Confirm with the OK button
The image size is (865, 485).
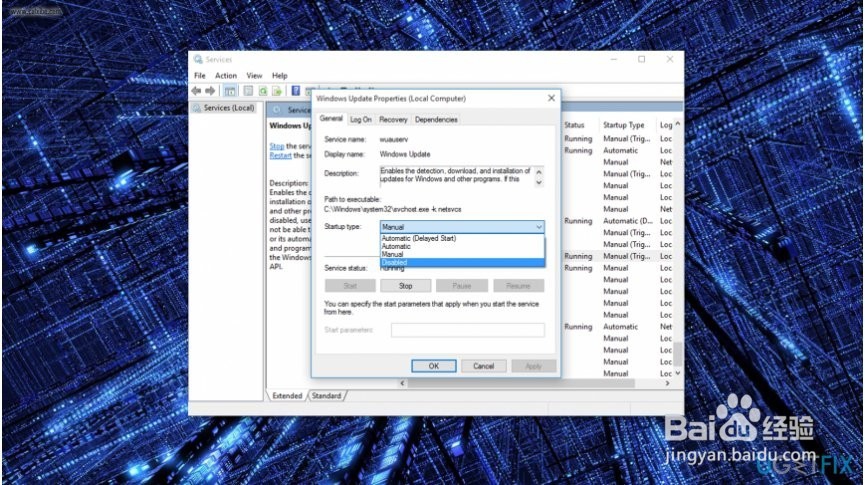[434, 366]
